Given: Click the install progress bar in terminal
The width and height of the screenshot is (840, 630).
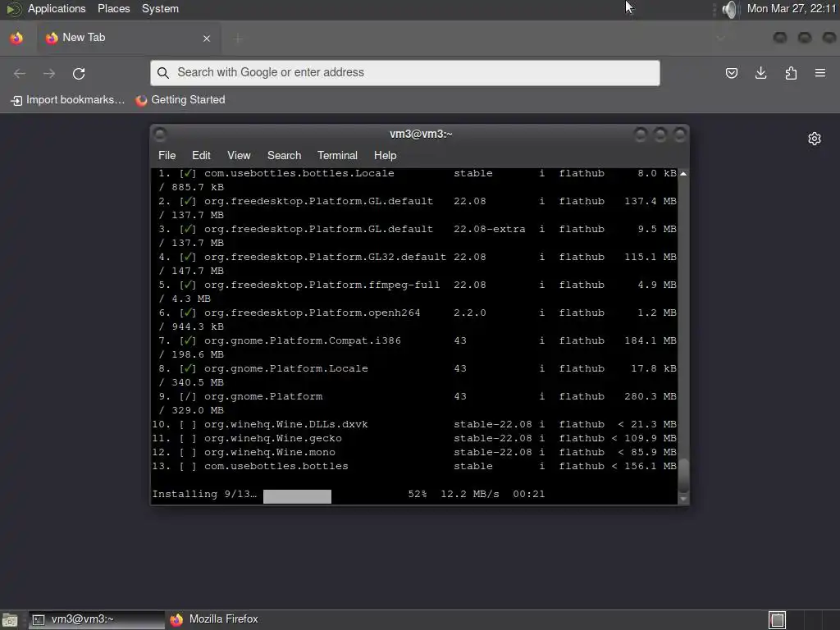Looking at the screenshot, I should pos(297,496).
